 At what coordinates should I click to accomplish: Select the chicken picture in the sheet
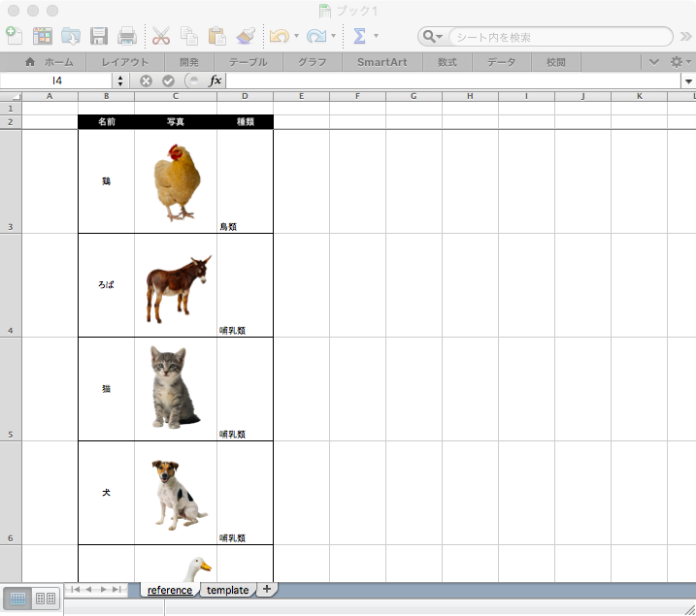[177, 182]
